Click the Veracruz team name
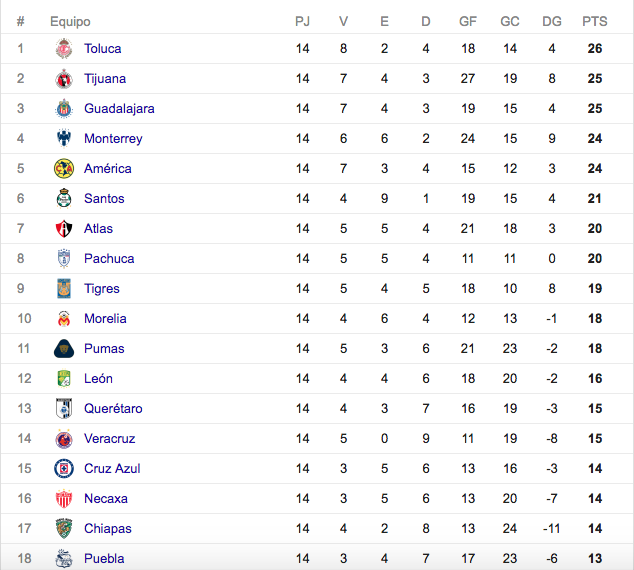Image resolution: width=634 pixels, height=570 pixels. pyautogui.click(x=110, y=439)
